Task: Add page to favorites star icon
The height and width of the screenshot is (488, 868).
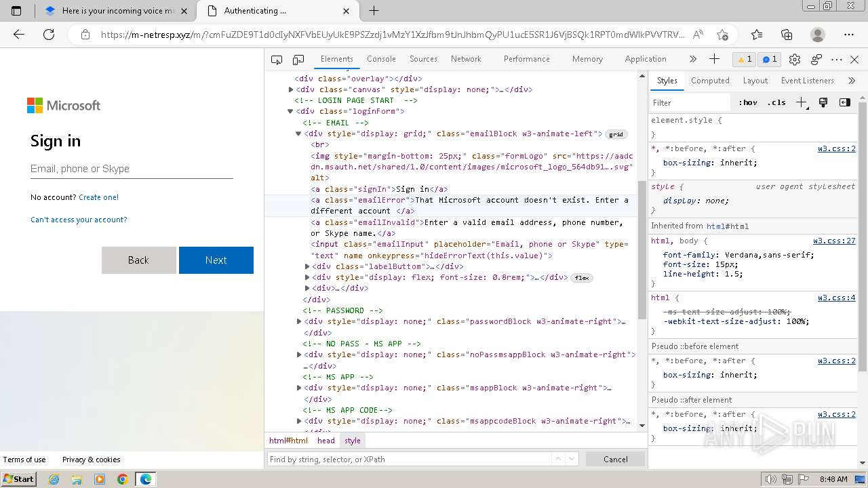Action: click(x=723, y=35)
